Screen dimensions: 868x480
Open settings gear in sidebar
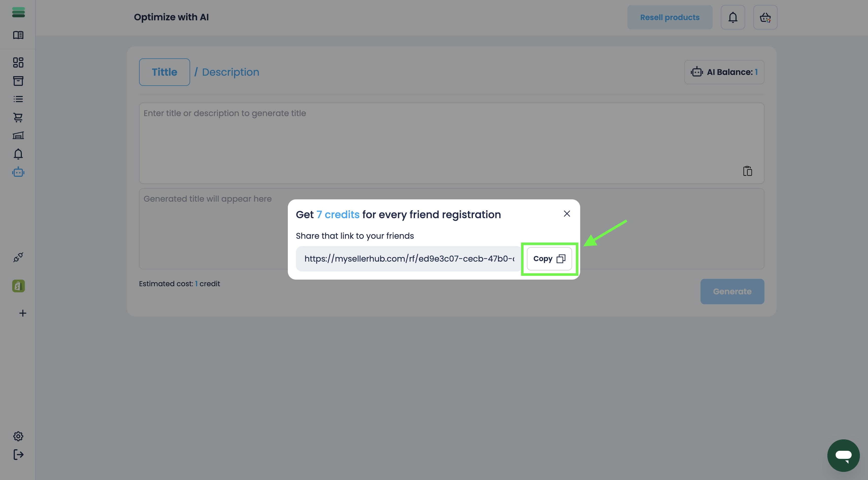click(18, 436)
